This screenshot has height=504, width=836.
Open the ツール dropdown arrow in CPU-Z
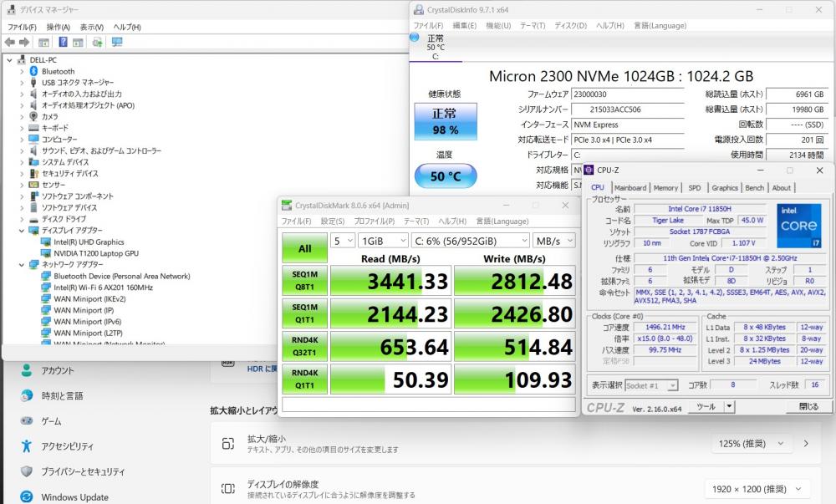(729, 406)
